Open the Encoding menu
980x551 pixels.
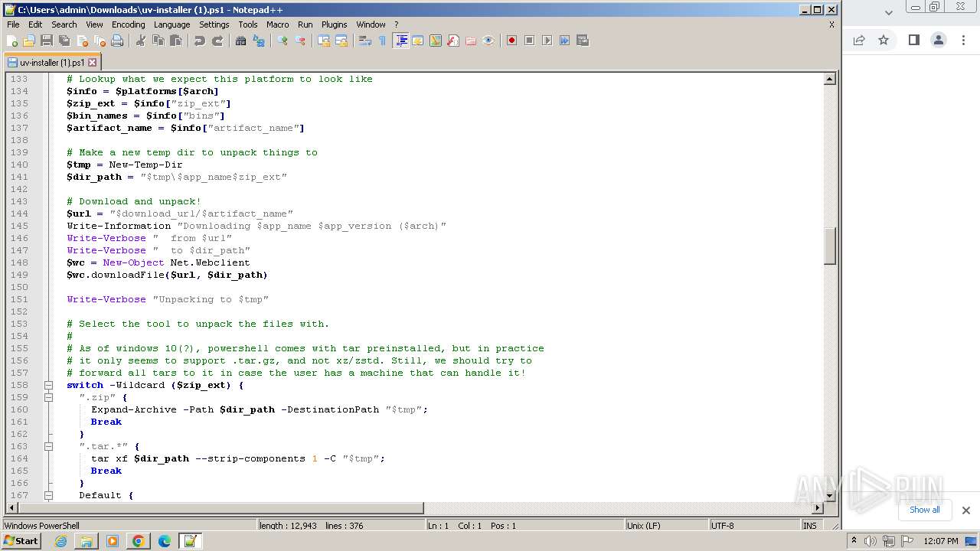point(128,24)
